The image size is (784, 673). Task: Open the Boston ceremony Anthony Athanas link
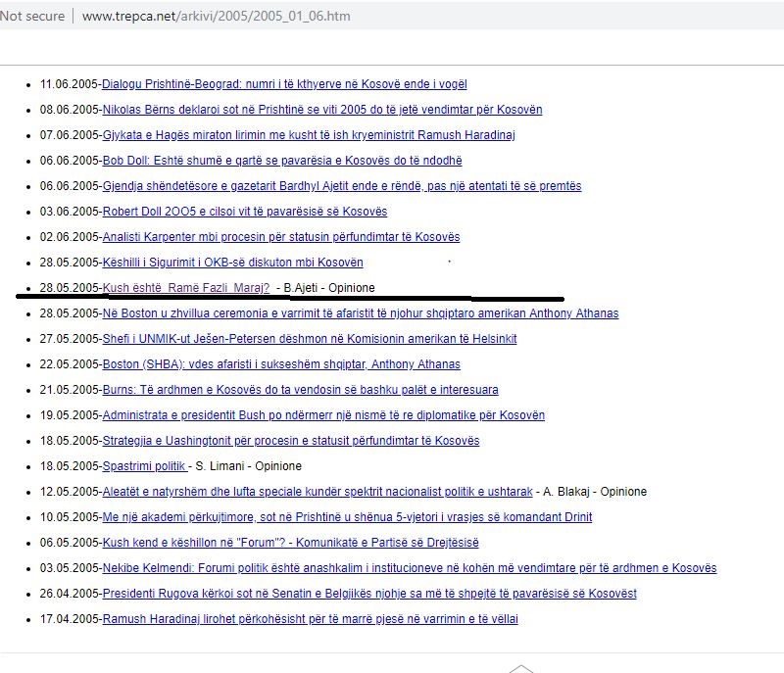[360, 313]
